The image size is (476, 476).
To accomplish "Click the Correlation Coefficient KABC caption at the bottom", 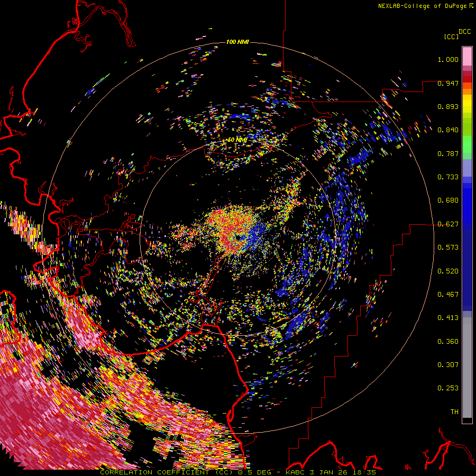I will 238,472.
